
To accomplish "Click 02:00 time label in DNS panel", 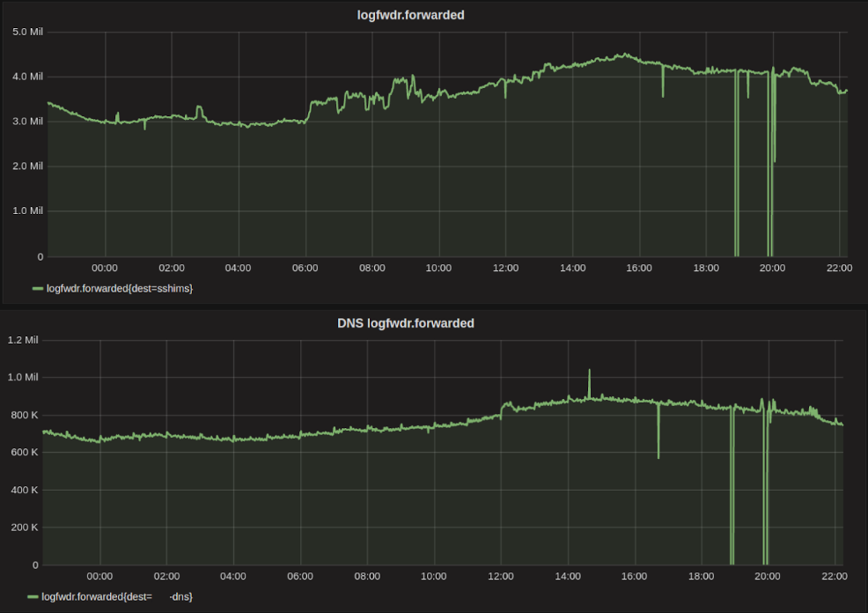I will [x=166, y=577].
